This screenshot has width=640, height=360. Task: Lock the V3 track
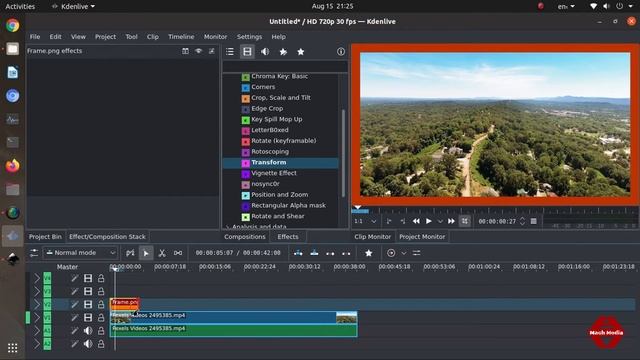[101, 291]
